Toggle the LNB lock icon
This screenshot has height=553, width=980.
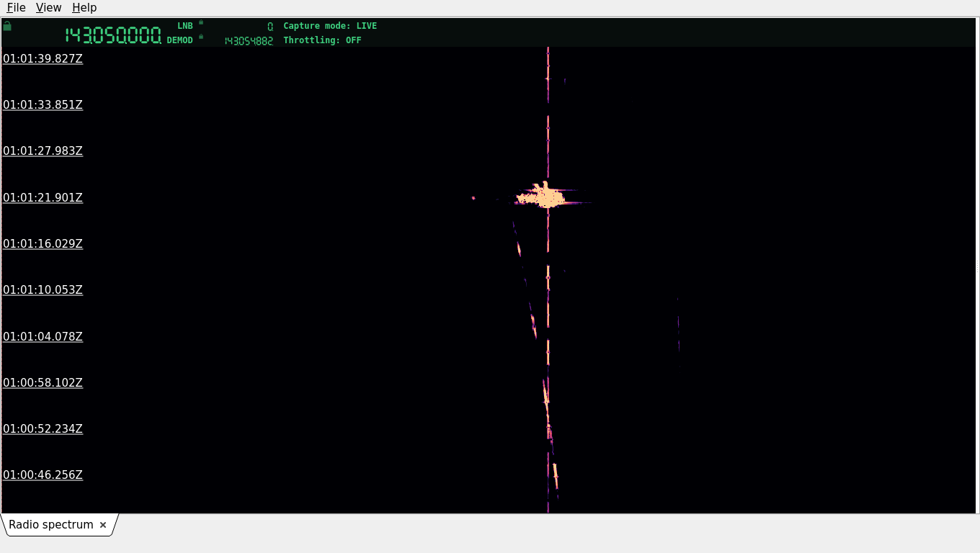pyautogui.click(x=201, y=22)
